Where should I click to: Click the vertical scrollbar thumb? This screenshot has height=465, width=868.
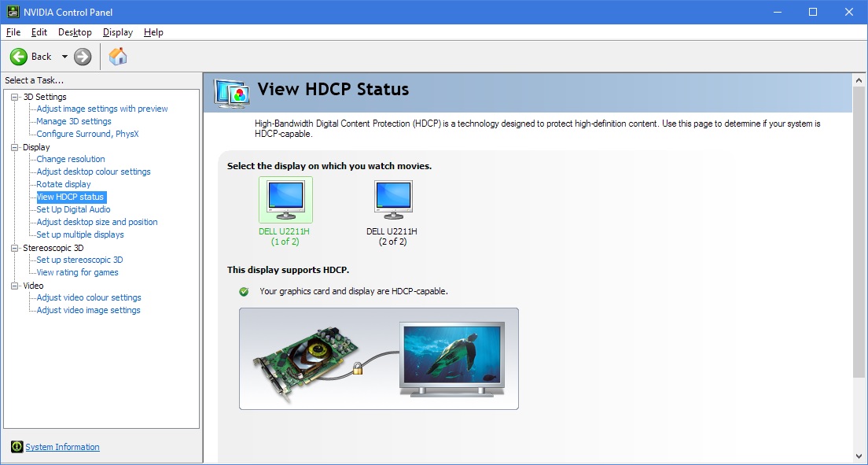(859, 233)
